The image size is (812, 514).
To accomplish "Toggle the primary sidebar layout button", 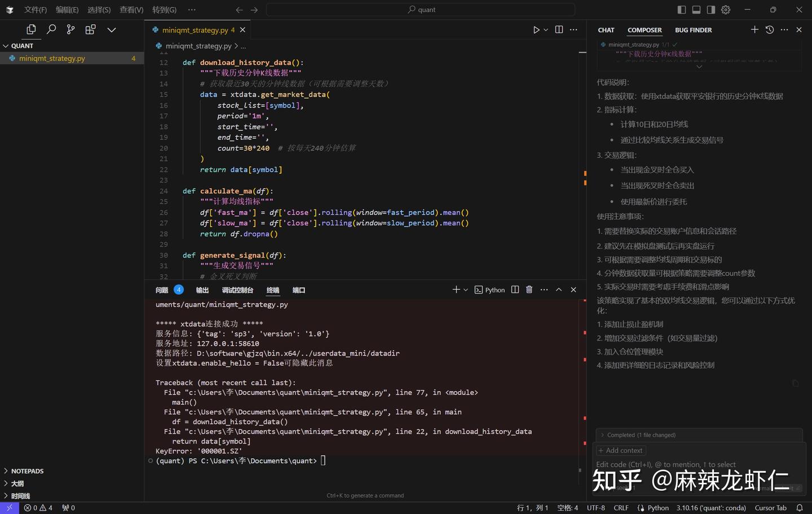I will (682, 10).
